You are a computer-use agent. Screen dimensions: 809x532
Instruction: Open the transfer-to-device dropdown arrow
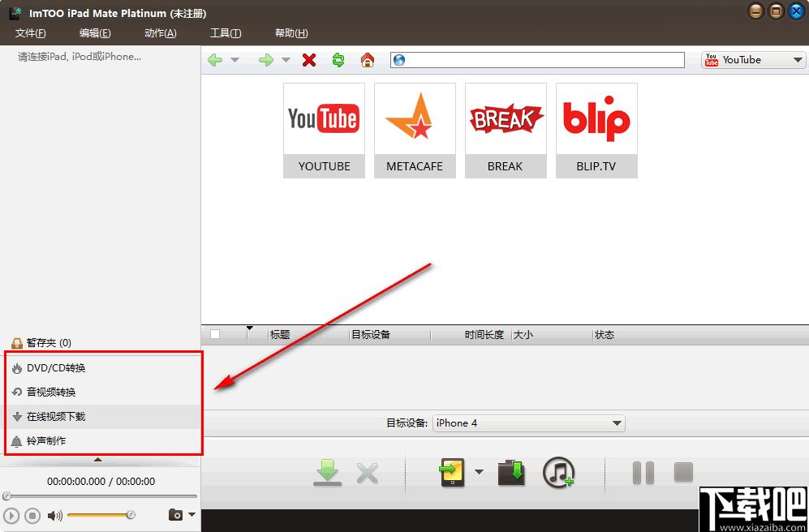[x=480, y=472]
